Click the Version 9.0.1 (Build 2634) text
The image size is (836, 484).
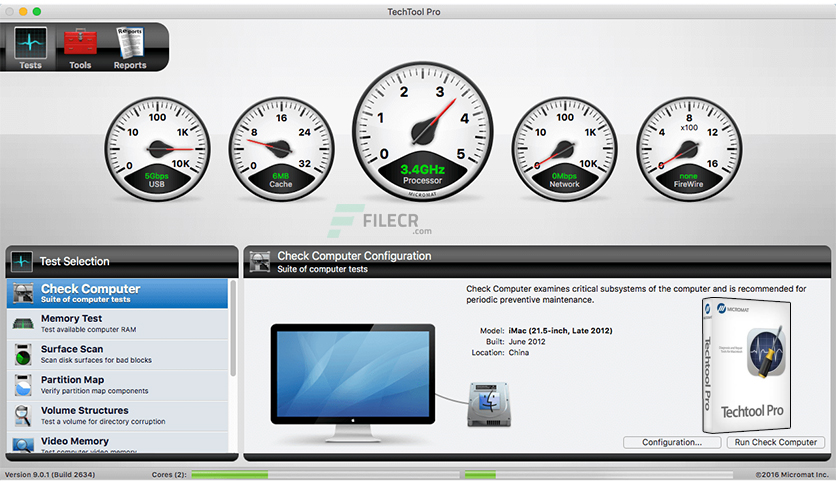[x=50, y=474]
